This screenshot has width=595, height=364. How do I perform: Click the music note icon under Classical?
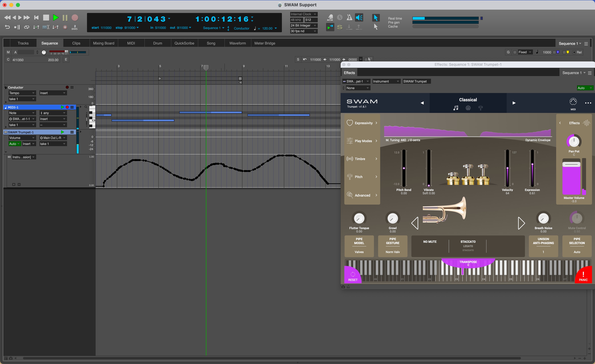click(x=455, y=108)
